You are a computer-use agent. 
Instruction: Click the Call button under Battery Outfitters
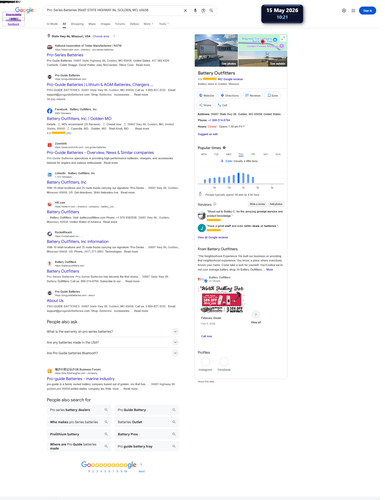coord(222,105)
